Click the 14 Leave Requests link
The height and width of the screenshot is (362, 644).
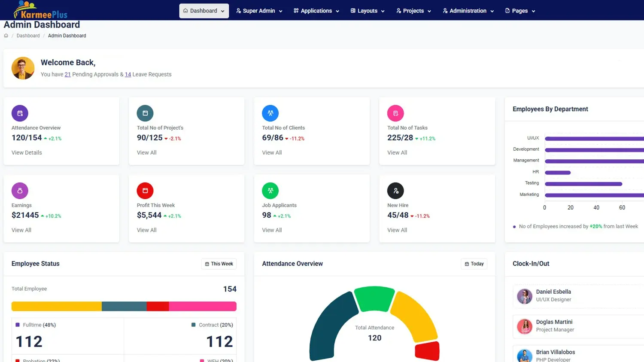tap(128, 75)
